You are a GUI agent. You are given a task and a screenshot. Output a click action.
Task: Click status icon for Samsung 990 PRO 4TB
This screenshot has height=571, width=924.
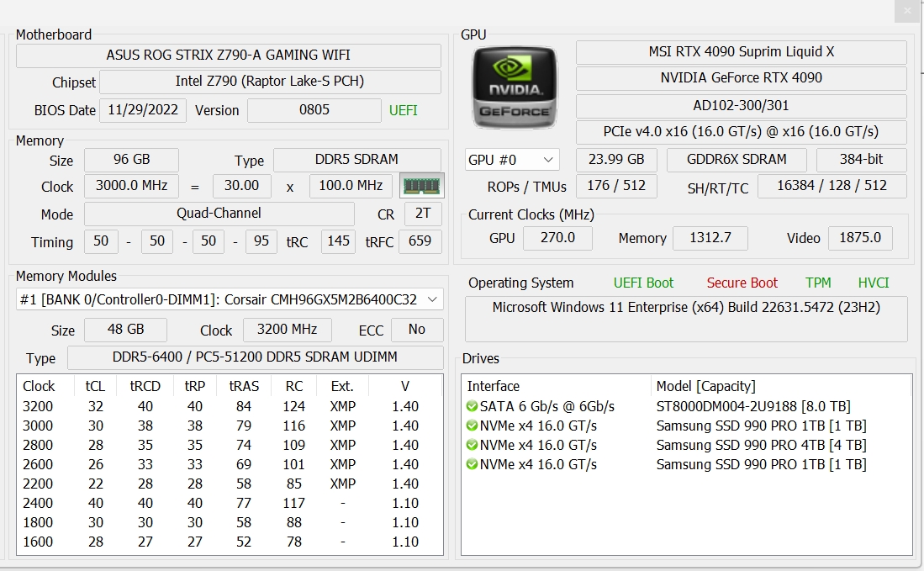click(472, 445)
